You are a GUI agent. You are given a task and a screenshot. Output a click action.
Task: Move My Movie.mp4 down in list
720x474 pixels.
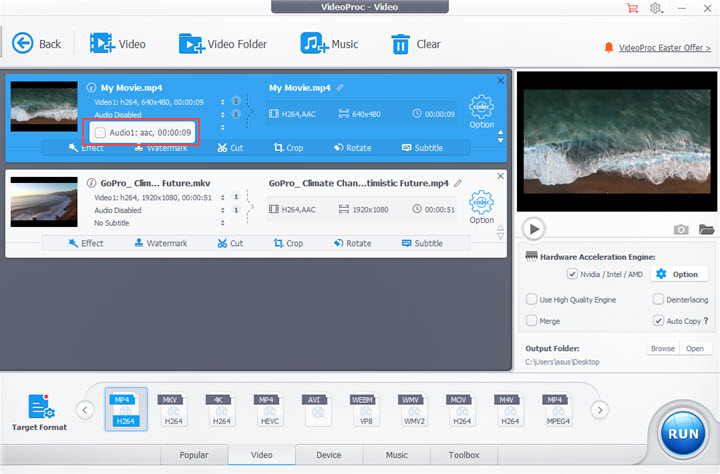[501, 141]
